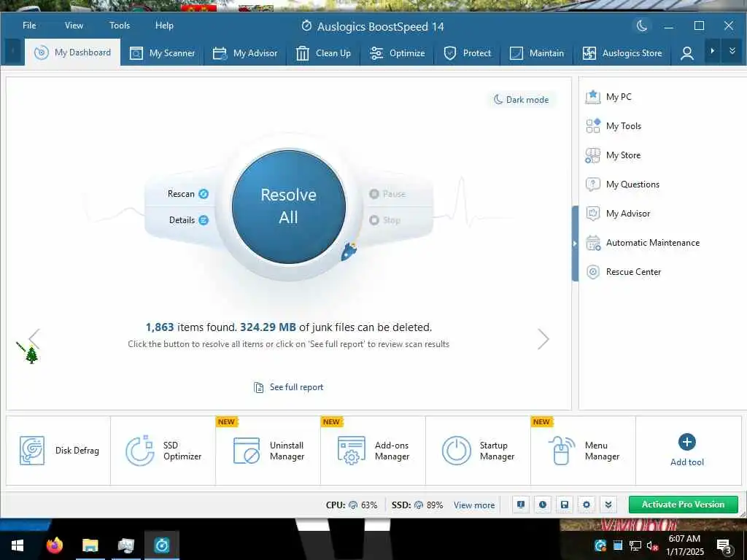The image size is (747, 560).
Task: Open the notification center icon
Action: click(724, 547)
